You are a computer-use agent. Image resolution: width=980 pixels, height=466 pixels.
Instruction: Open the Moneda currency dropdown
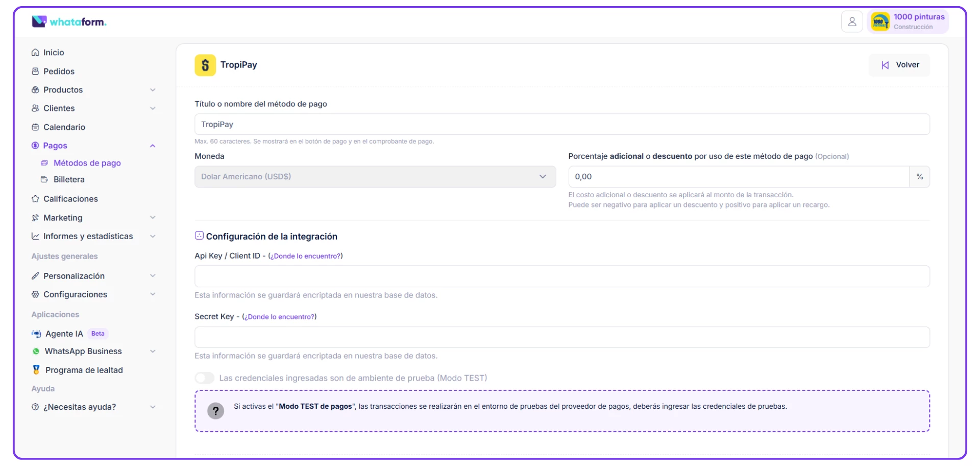pos(375,177)
